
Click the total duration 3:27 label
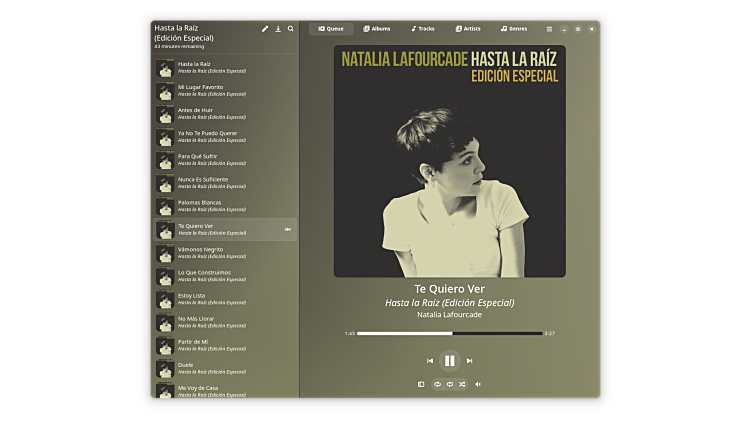click(x=550, y=333)
